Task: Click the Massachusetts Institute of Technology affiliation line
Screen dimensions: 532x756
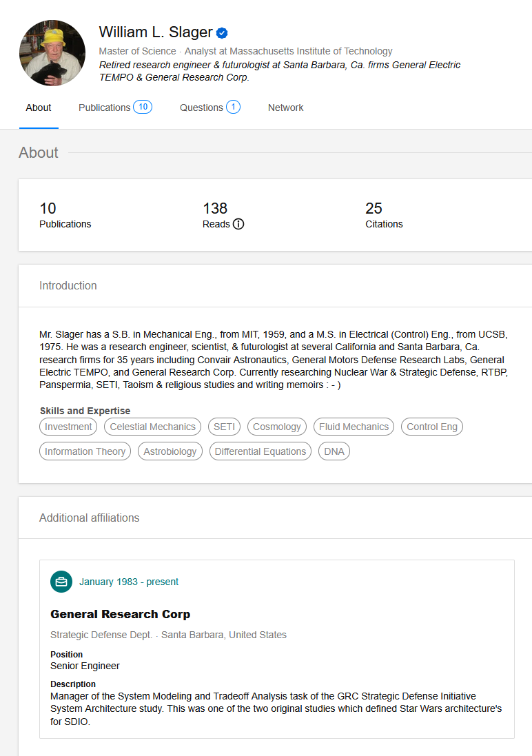Action: tap(245, 51)
